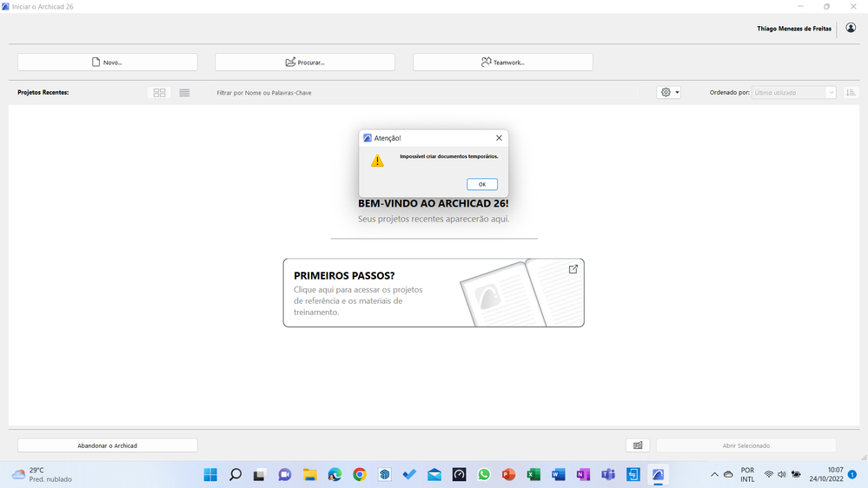Open the Mail app on taskbar
The image size is (868, 488).
pyautogui.click(x=434, y=475)
